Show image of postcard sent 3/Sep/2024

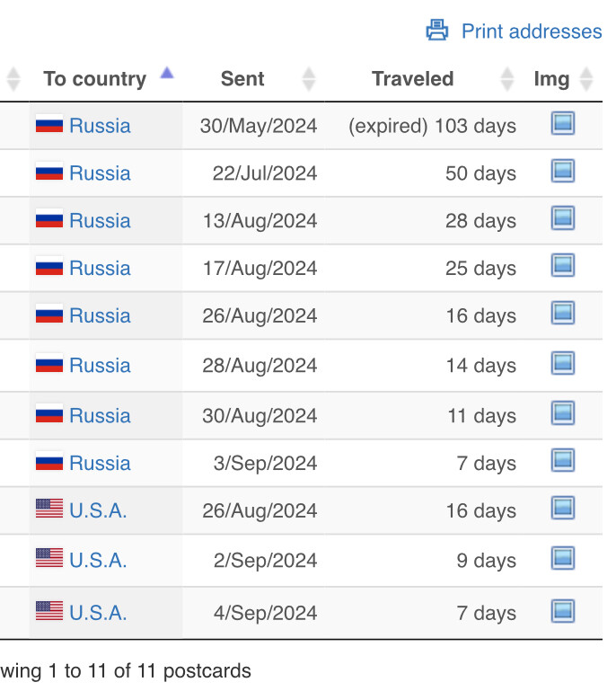[563, 462]
